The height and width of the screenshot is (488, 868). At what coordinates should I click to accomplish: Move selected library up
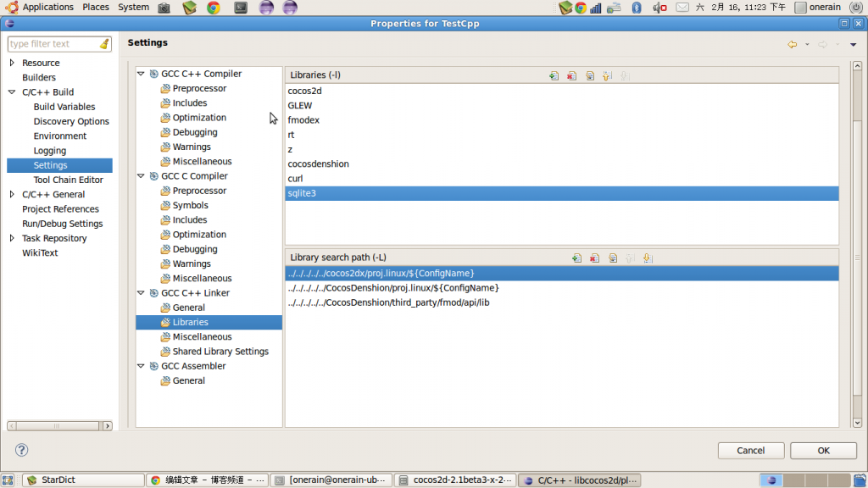click(608, 75)
